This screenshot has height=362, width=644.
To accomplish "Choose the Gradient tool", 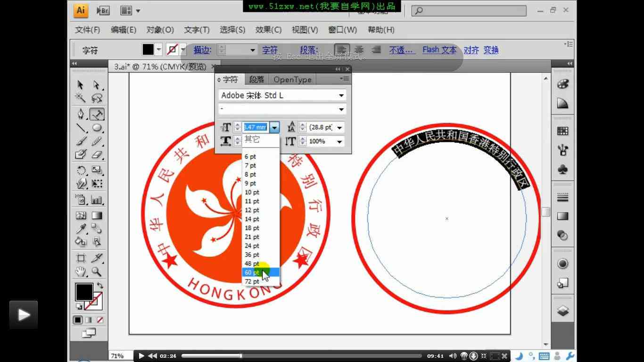I will coord(97,216).
